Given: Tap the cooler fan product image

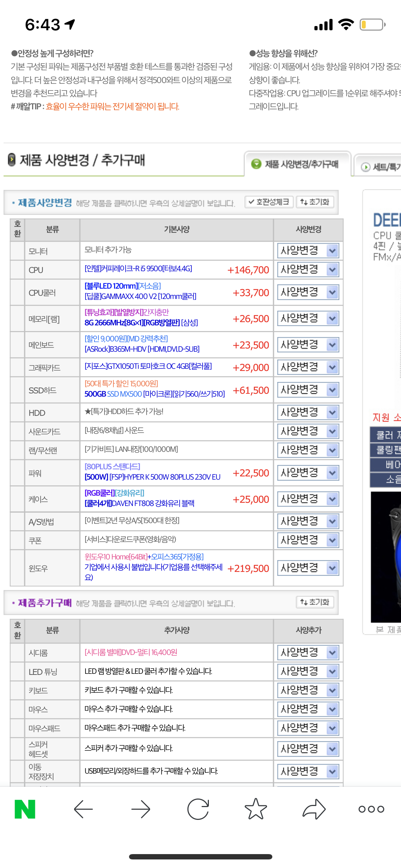Looking at the screenshot, I should click(x=386, y=557).
